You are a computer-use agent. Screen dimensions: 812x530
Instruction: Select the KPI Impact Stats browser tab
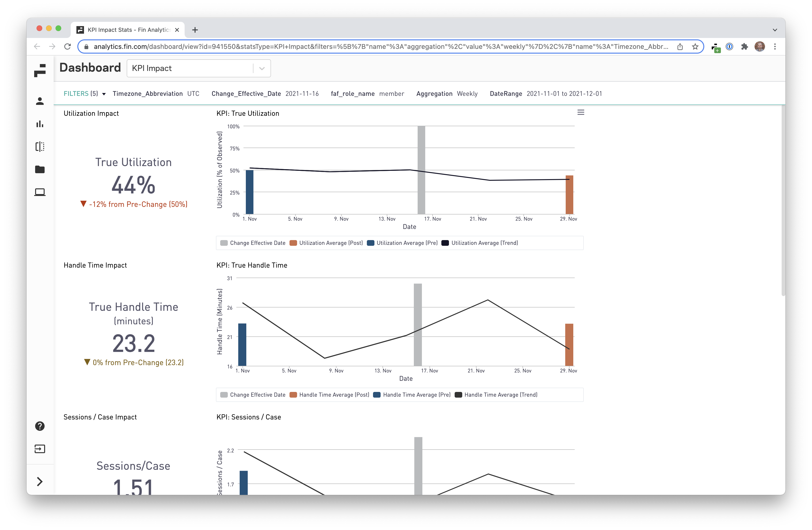pos(128,30)
